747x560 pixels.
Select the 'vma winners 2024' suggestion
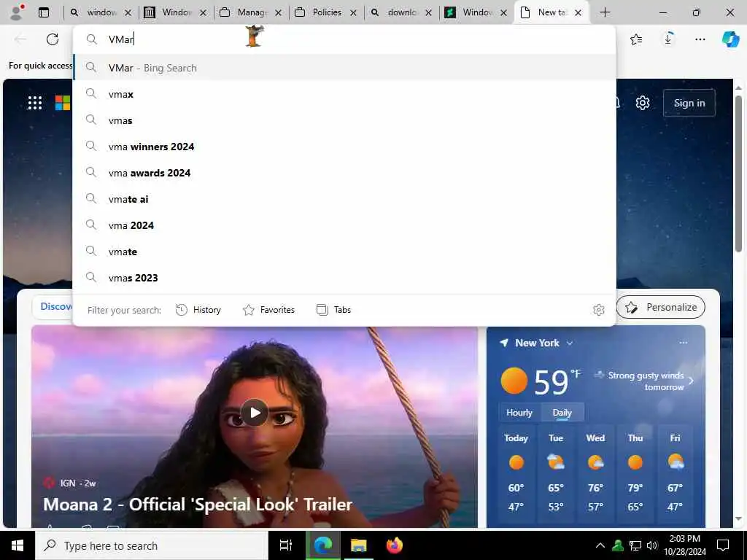point(344,147)
